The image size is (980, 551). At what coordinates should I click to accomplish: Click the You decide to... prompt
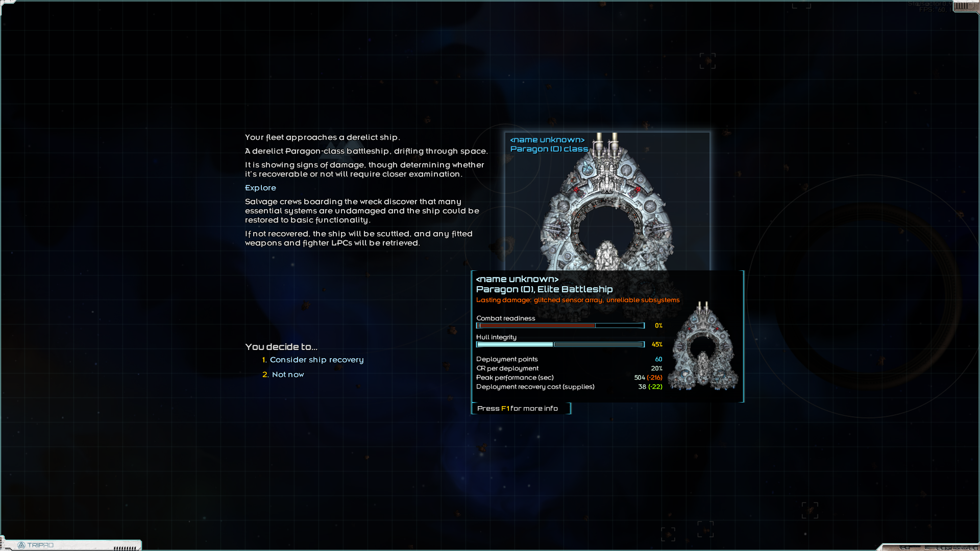point(281,347)
